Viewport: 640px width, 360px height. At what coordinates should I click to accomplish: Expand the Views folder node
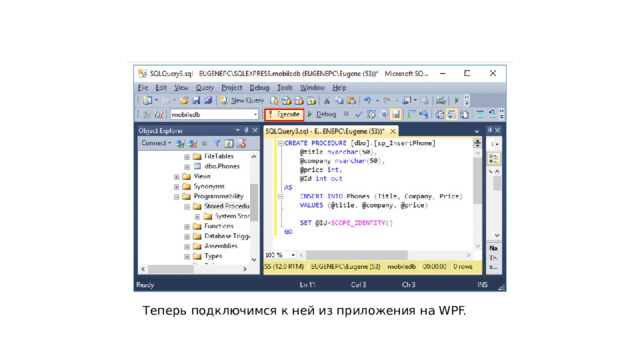point(177,177)
